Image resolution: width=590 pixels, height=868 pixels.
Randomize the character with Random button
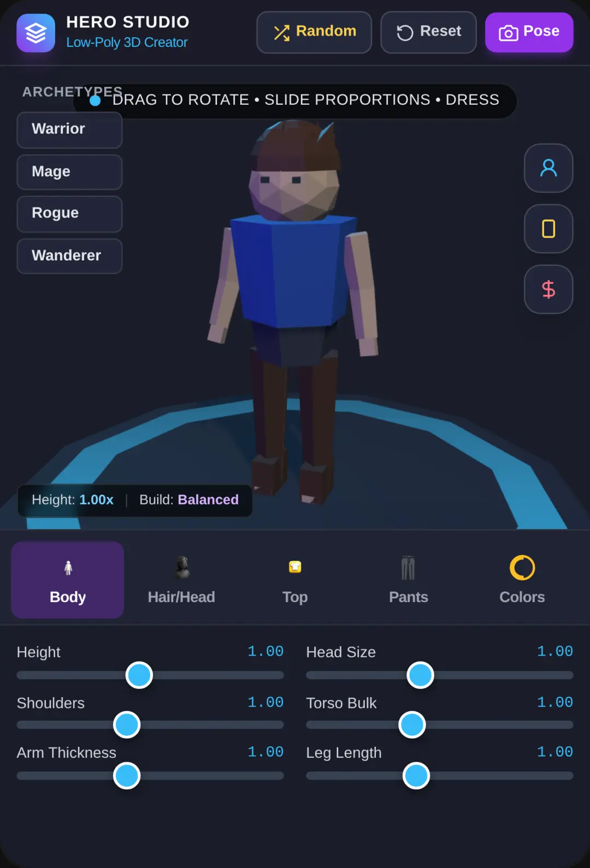pyautogui.click(x=314, y=32)
